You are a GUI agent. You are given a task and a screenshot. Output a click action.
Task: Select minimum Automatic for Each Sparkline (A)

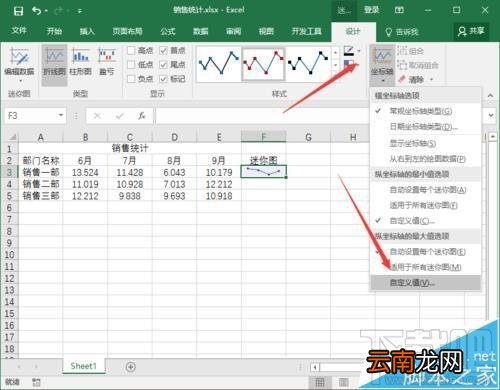pyautogui.click(x=425, y=190)
